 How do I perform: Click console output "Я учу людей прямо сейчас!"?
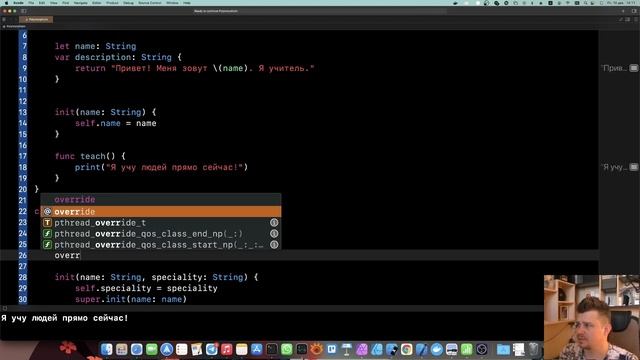pyautogui.click(x=64, y=318)
